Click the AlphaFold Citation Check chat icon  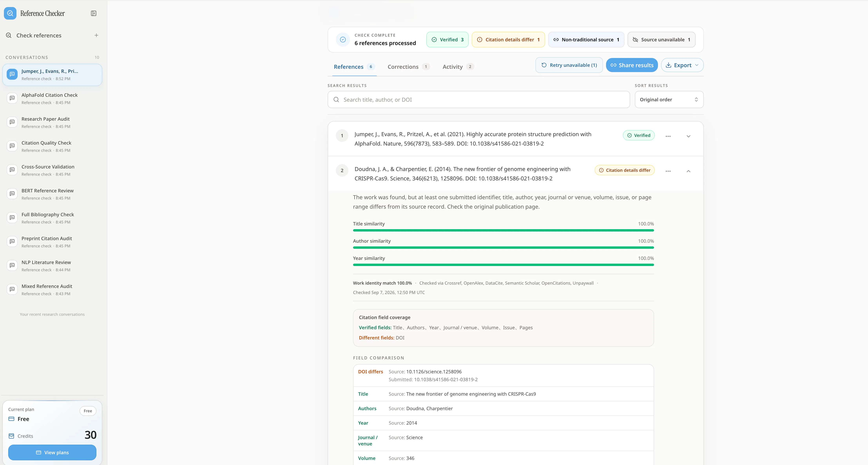coord(12,98)
